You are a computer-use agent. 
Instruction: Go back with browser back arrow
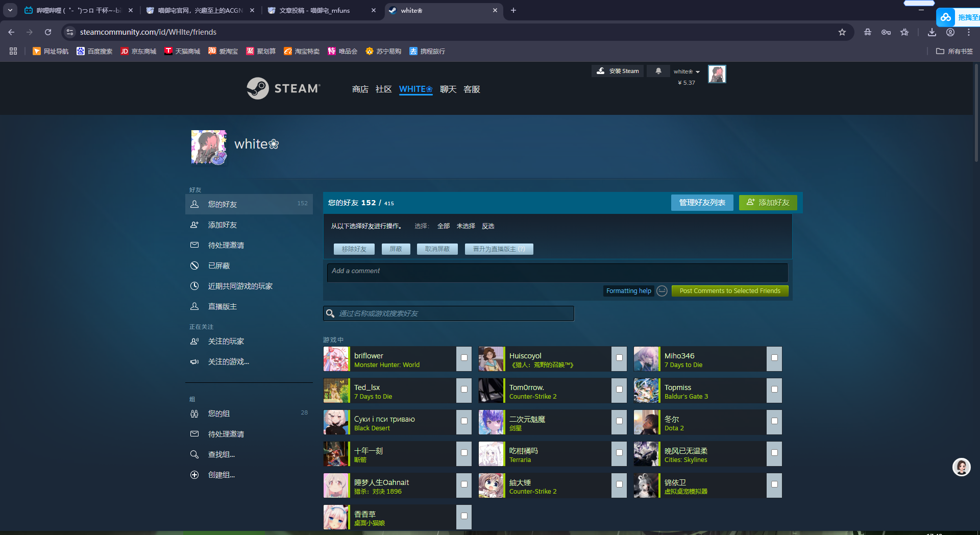pos(11,32)
